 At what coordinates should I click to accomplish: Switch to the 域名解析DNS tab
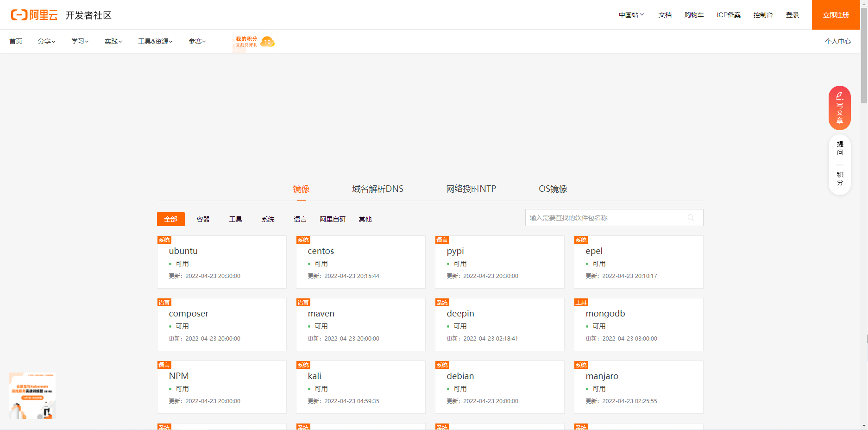pos(377,189)
